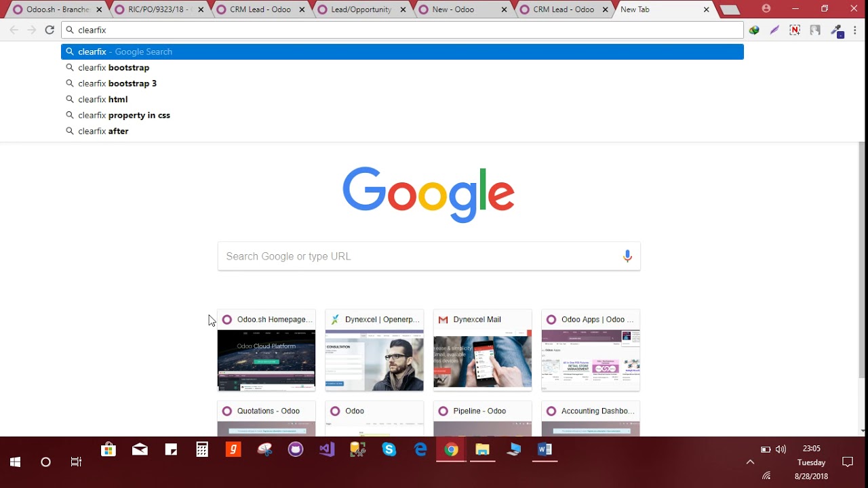Open Visual Studio from the taskbar
The height and width of the screenshot is (488, 868).
(x=328, y=449)
